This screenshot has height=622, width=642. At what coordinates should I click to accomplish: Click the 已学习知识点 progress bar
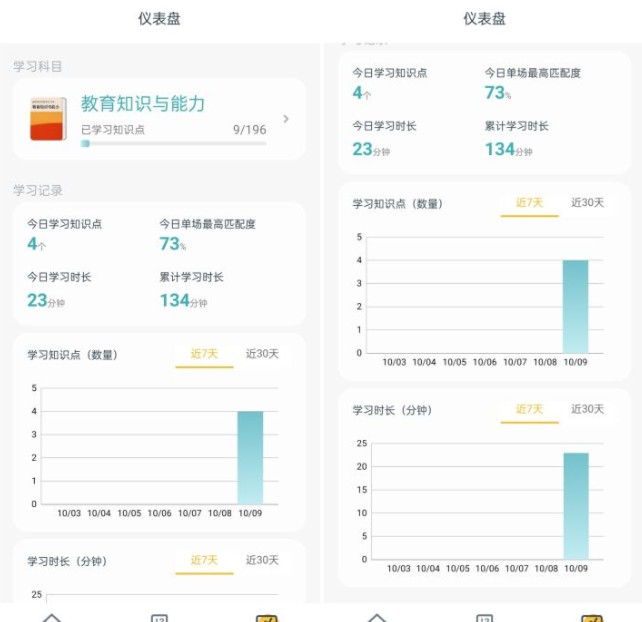[x=174, y=143]
